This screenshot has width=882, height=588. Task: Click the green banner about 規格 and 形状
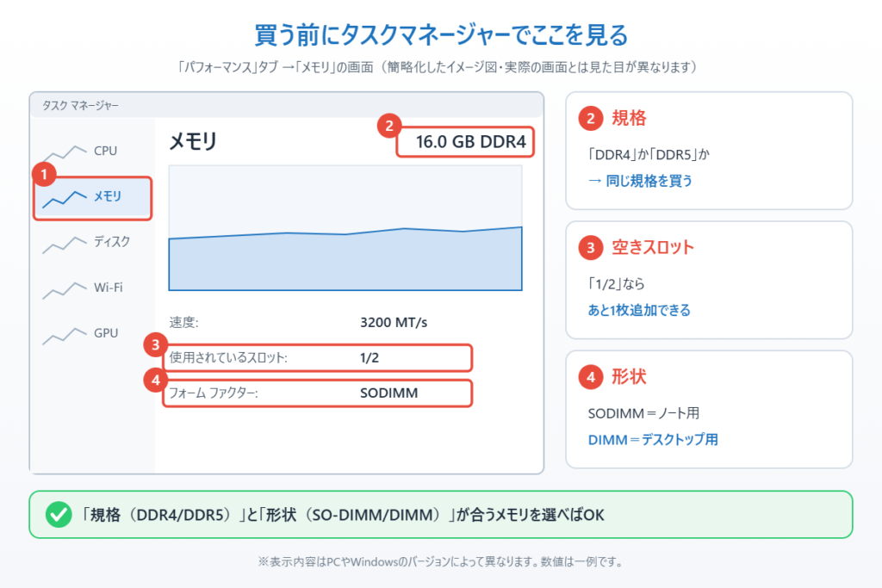tap(441, 514)
